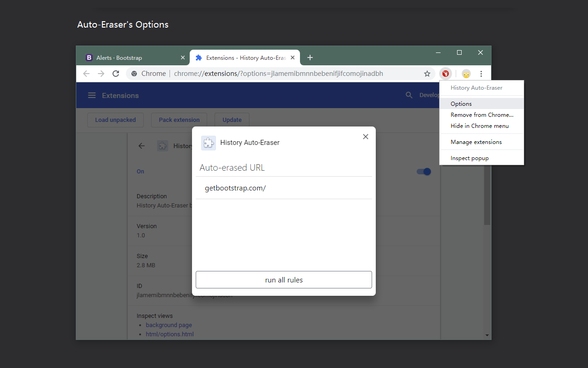Minimize the Chrome window
The image size is (588, 368).
pyautogui.click(x=438, y=52)
